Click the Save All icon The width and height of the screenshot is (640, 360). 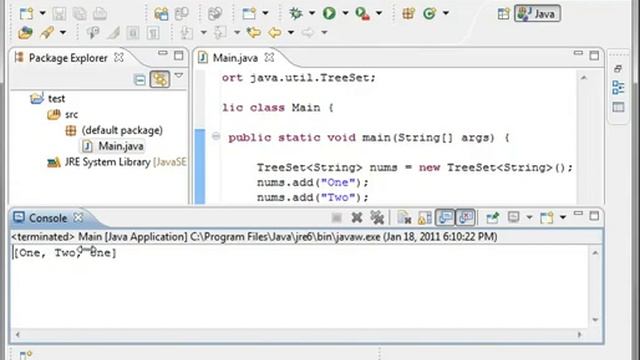point(80,13)
